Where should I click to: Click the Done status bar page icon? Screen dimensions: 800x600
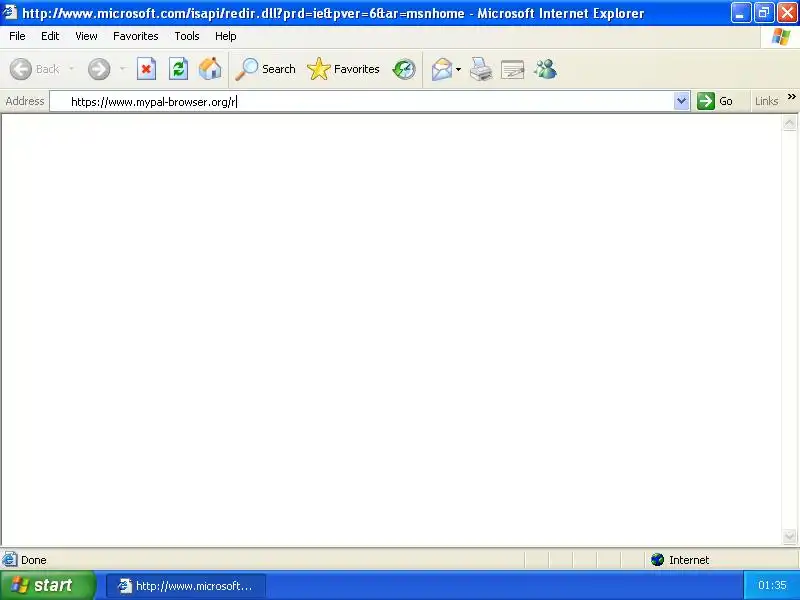[9, 560]
